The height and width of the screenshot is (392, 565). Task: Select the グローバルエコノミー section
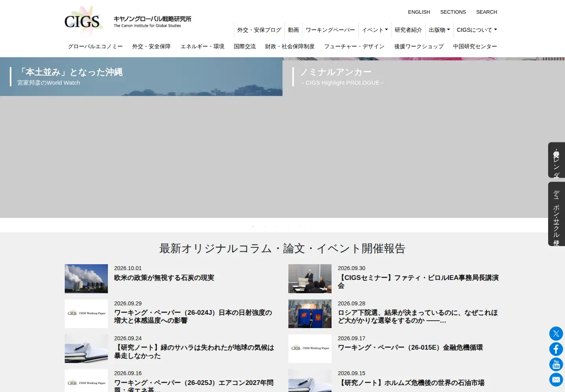[x=95, y=46]
